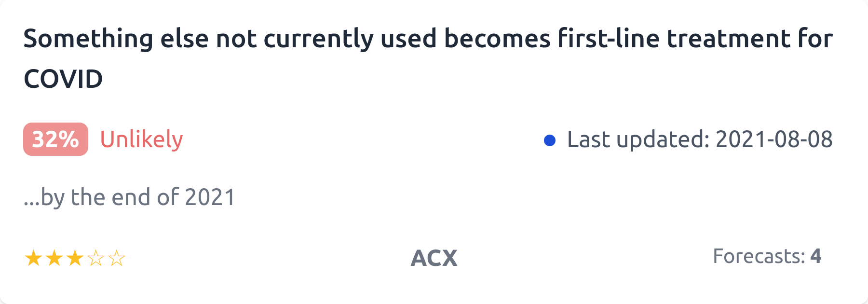The width and height of the screenshot is (868, 304).
Task: Open the ACX platform label
Action: pyautogui.click(x=434, y=258)
